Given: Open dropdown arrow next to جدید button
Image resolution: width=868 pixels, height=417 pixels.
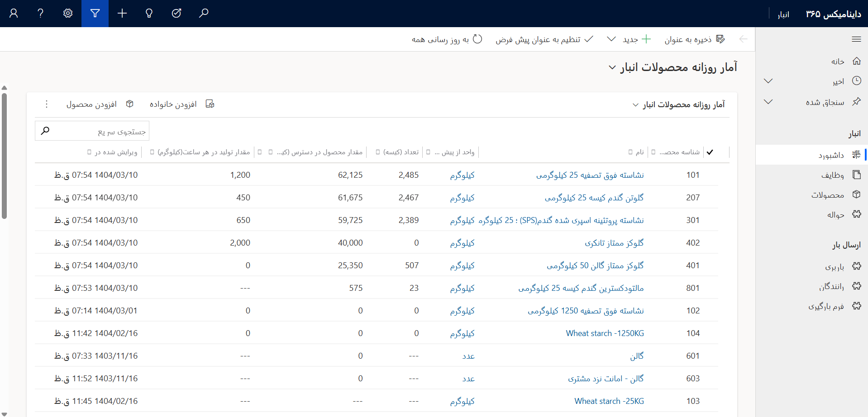Looking at the screenshot, I should (611, 39).
